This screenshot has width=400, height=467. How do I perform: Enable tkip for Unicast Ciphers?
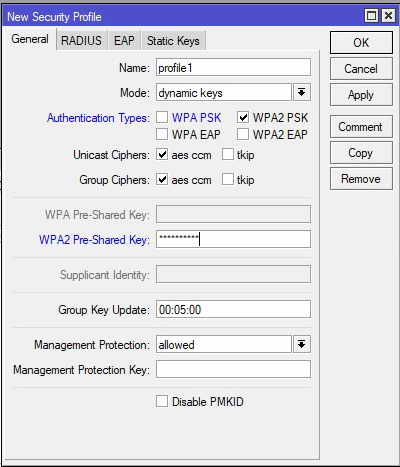click(228, 154)
